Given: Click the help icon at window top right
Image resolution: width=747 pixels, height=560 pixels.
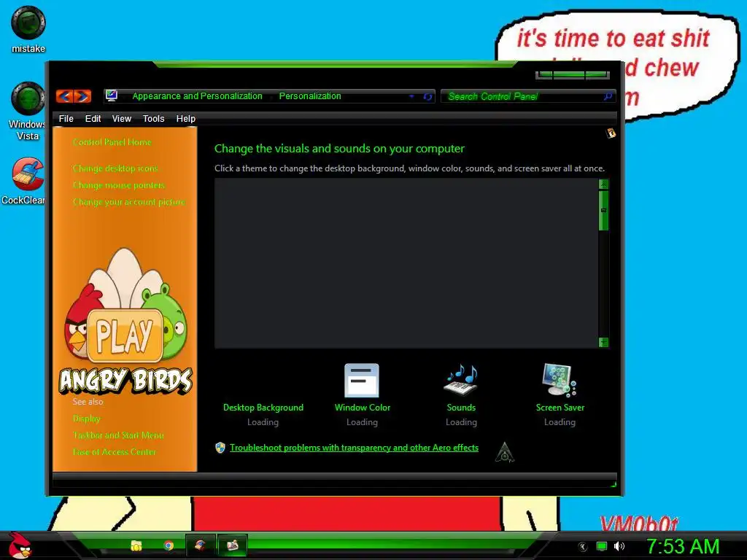Looking at the screenshot, I should (611, 133).
